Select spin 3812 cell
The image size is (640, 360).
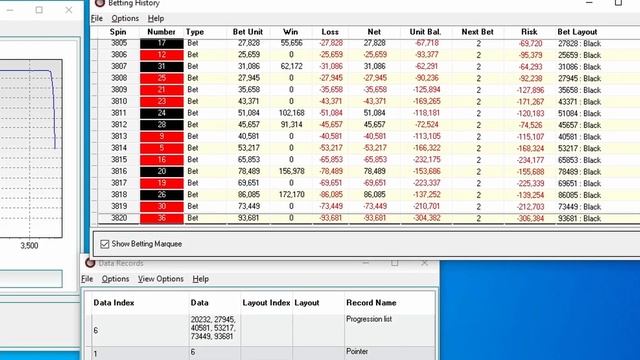(119, 124)
